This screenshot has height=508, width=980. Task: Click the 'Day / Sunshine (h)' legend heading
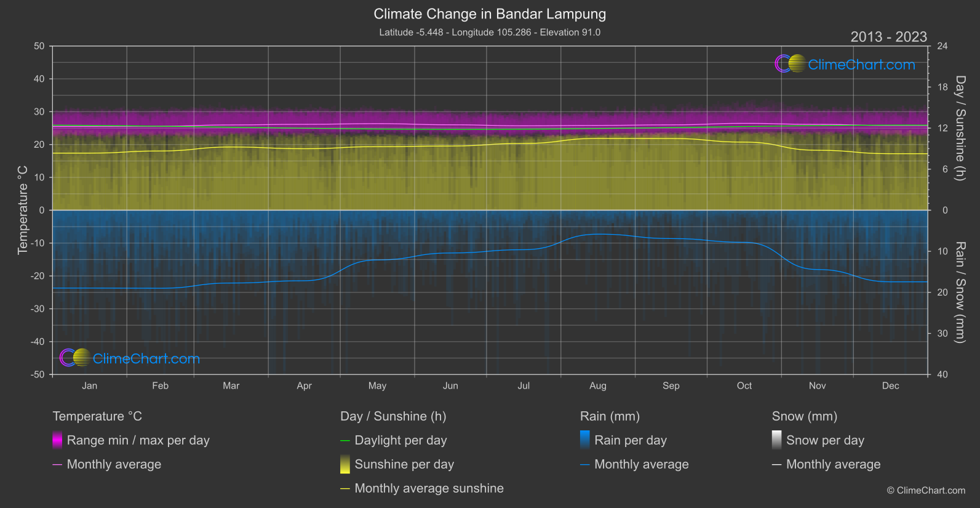click(393, 416)
